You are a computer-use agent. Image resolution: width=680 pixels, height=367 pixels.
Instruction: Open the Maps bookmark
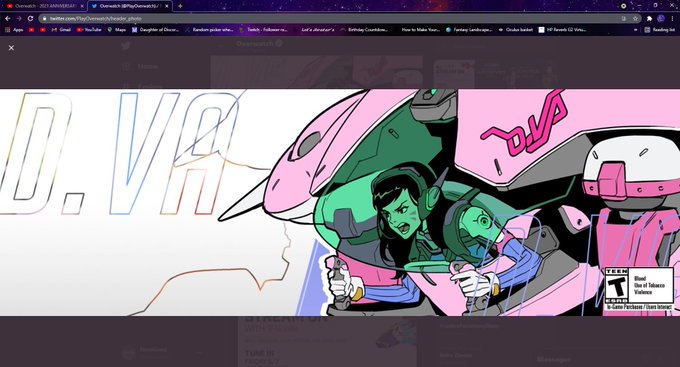point(117,30)
